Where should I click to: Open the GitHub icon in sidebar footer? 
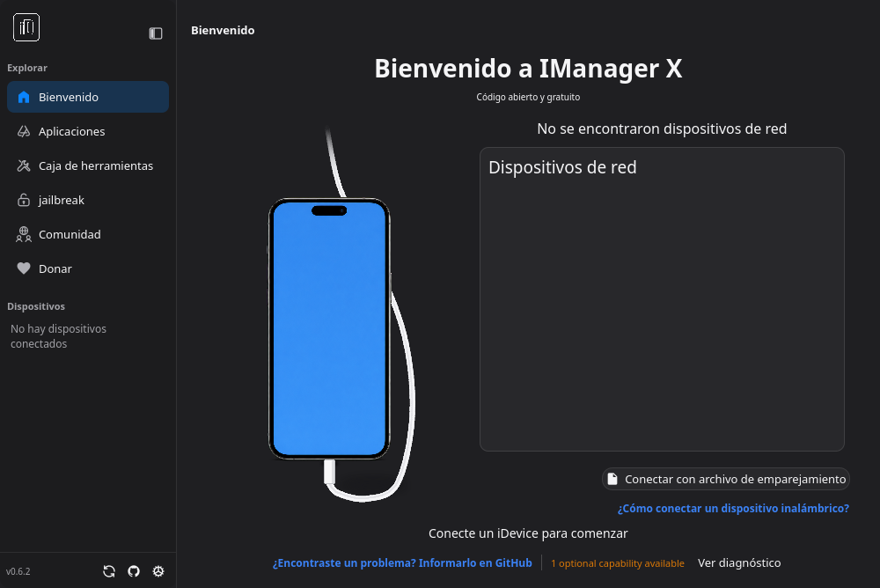134,571
